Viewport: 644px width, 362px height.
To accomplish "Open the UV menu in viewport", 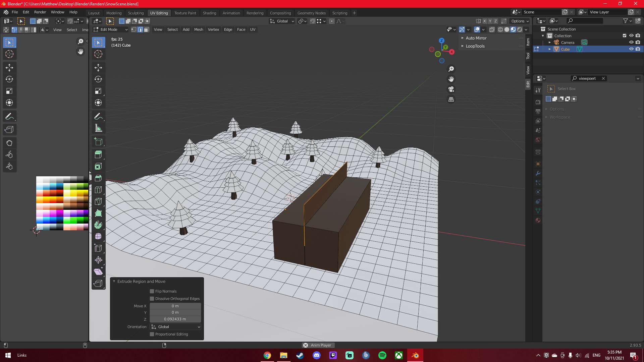I will pyautogui.click(x=253, y=29).
